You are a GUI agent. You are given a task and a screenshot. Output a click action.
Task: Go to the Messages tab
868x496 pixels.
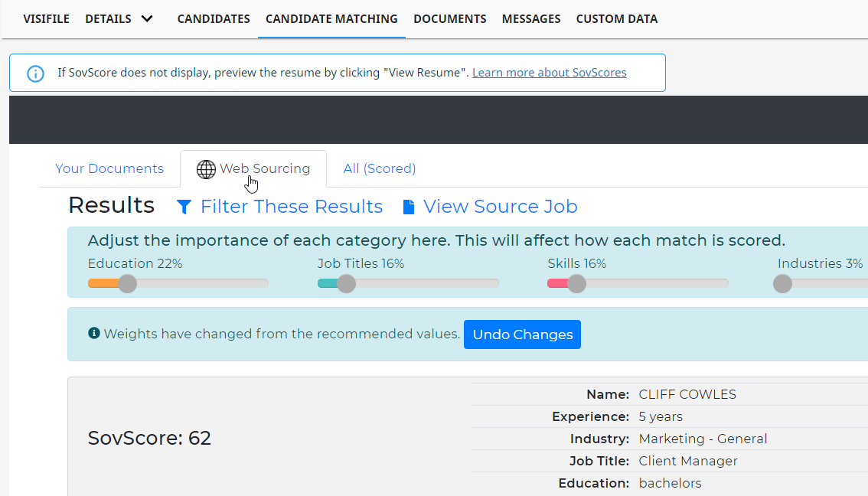pyautogui.click(x=531, y=19)
